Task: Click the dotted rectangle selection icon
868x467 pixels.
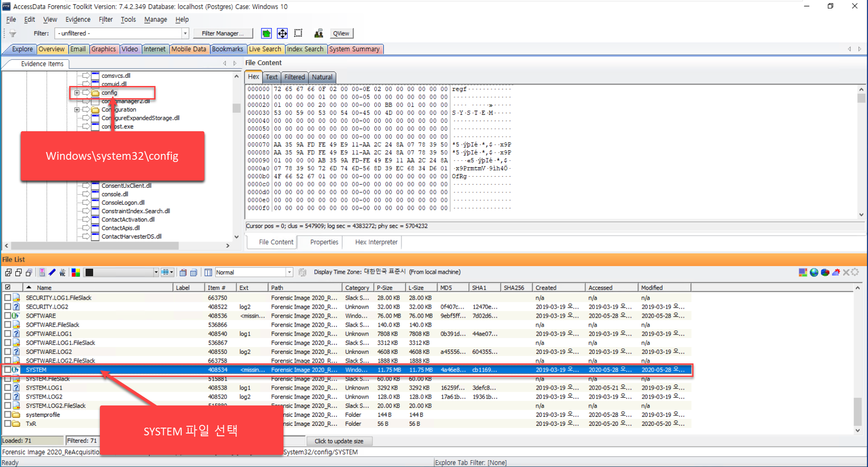Action: [x=298, y=33]
